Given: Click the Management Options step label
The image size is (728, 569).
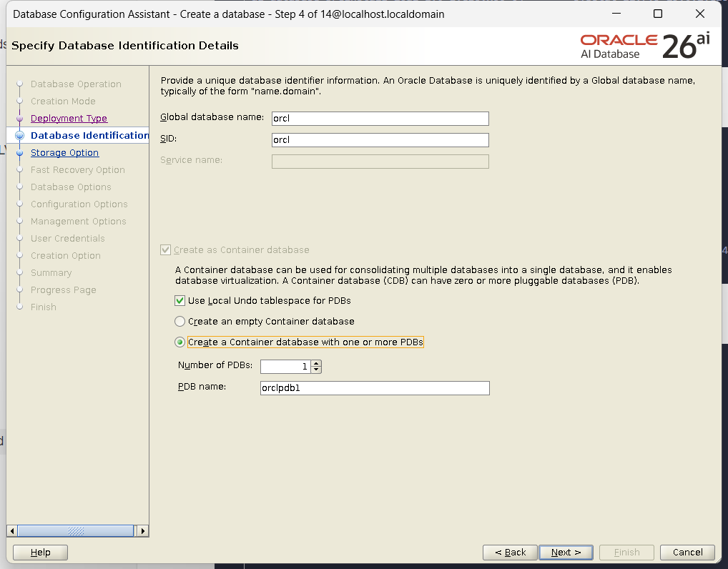Looking at the screenshot, I should coord(79,222).
